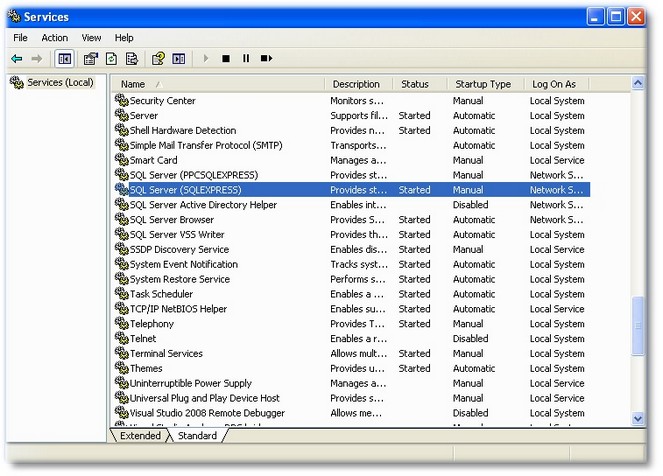Image resolution: width=663 pixels, height=476 pixels.
Task: Open the Help menu
Action: pyautogui.click(x=124, y=38)
